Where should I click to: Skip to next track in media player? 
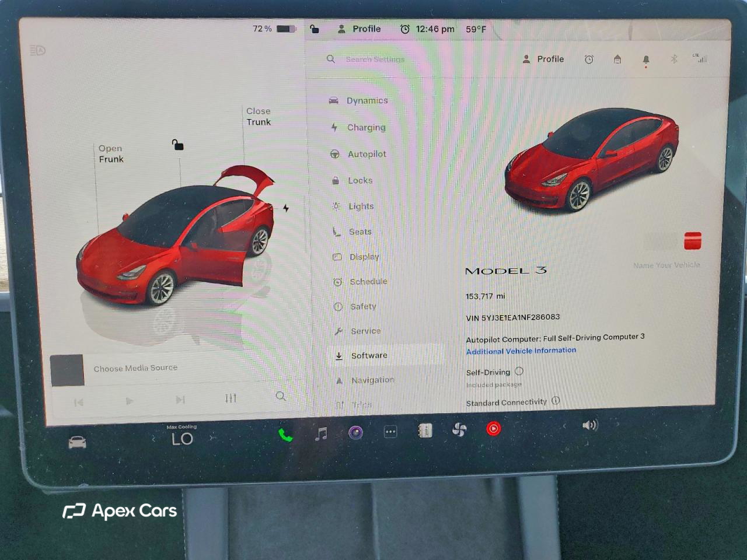[x=180, y=400]
